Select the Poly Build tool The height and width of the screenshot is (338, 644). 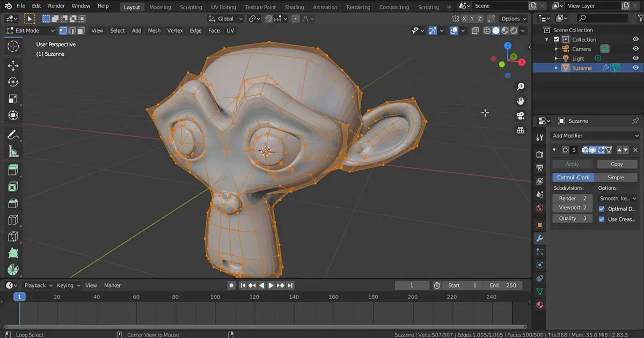point(13,254)
